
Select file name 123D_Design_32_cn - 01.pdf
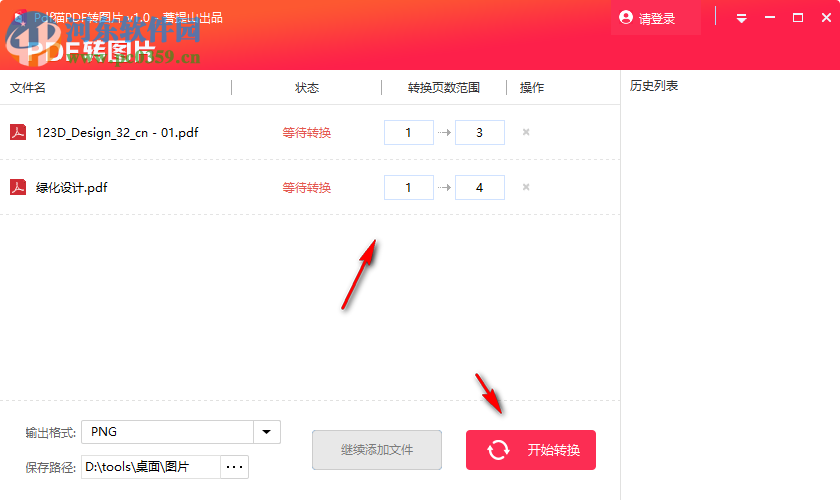pyautogui.click(x=117, y=132)
